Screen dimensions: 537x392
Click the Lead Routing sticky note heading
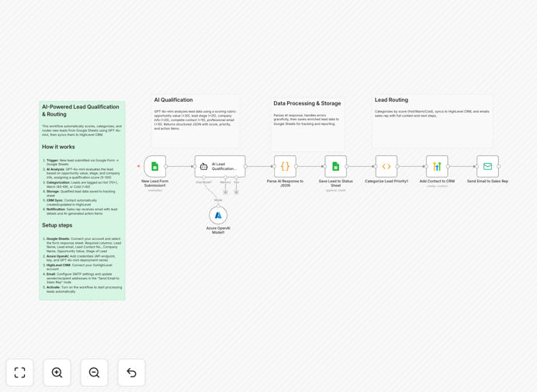[x=391, y=99]
